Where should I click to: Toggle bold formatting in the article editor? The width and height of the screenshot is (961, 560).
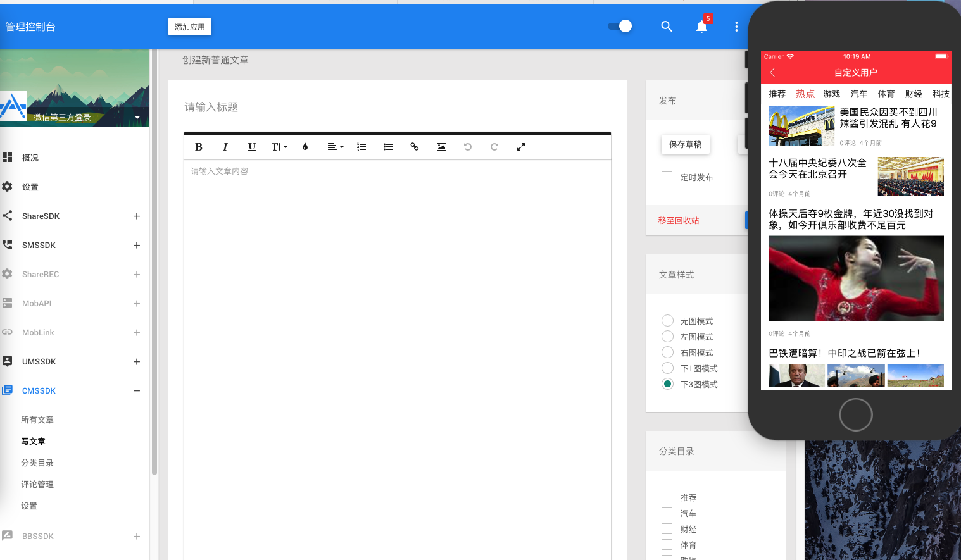[x=199, y=146]
